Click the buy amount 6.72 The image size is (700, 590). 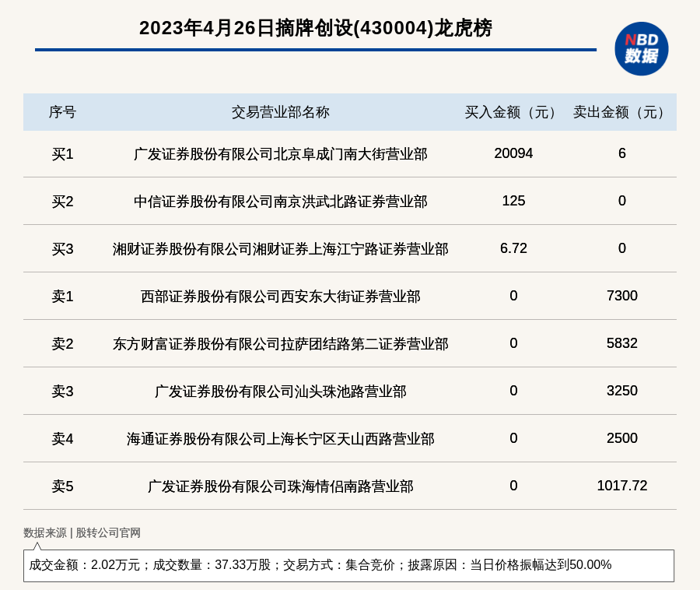pyautogui.click(x=513, y=248)
